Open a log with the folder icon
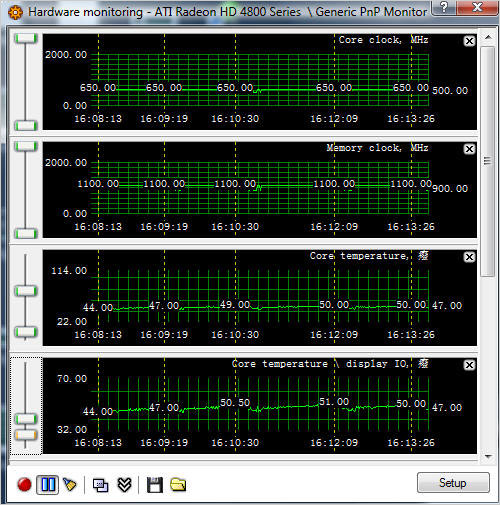Image resolution: width=500 pixels, height=505 pixels. [x=178, y=485]
